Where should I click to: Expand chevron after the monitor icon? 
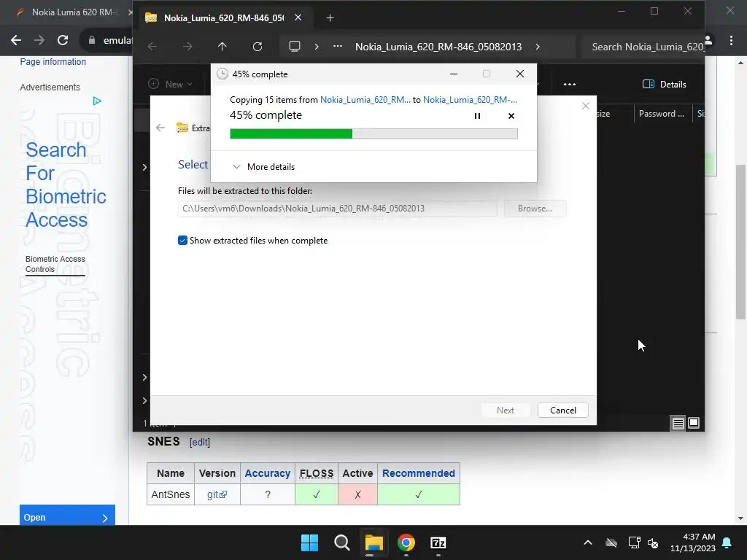tap(317, 46)
